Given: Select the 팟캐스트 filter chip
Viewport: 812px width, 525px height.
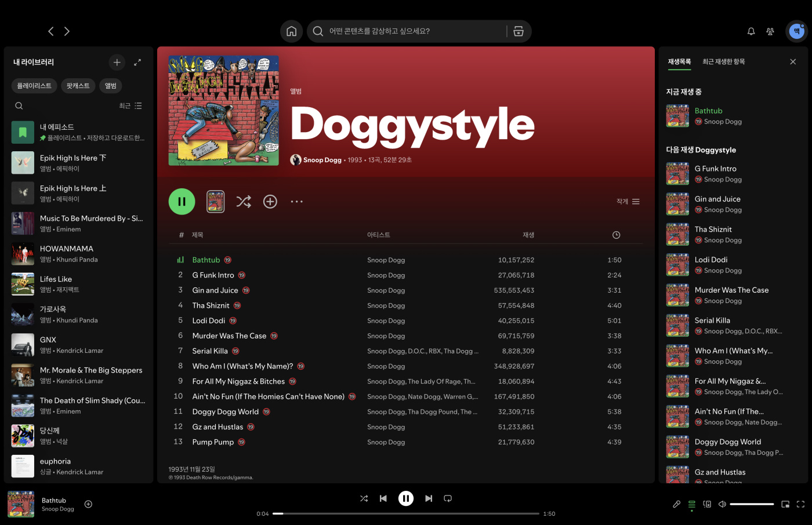Looking at the screenshot, I should coord(78,86).
